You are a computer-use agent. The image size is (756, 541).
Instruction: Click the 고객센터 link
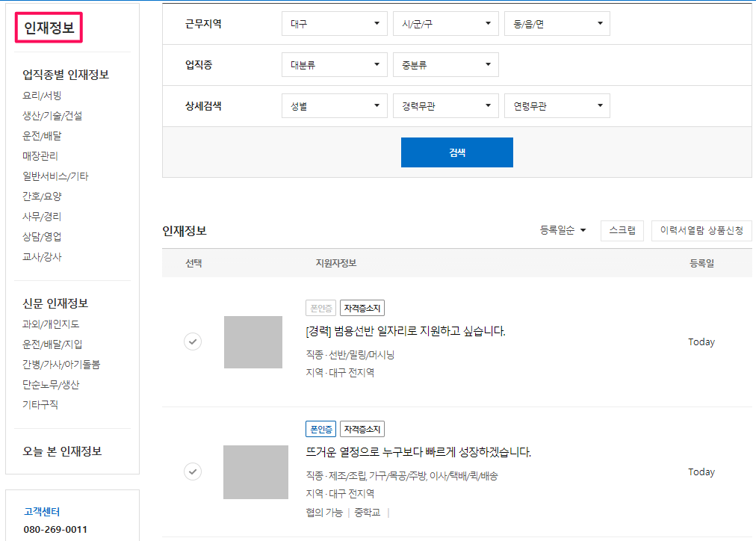click(x=42, y=512)
